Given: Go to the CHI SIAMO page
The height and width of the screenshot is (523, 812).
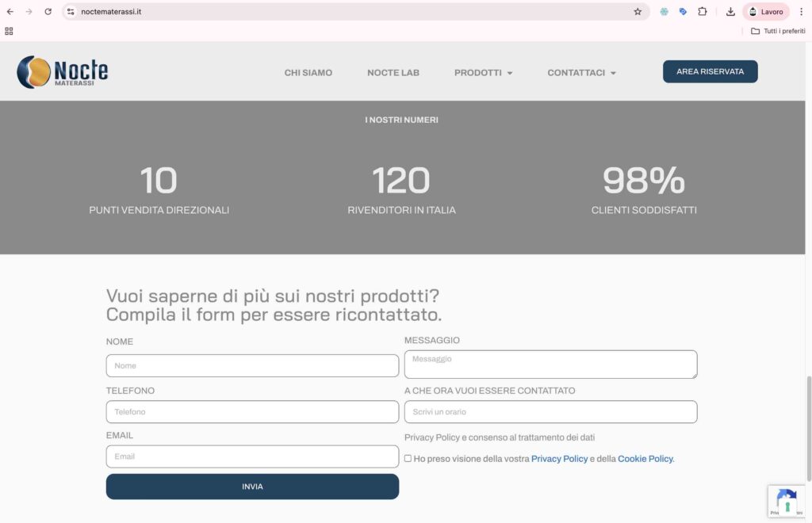Looking at the screenshot, I should [308, 73].
